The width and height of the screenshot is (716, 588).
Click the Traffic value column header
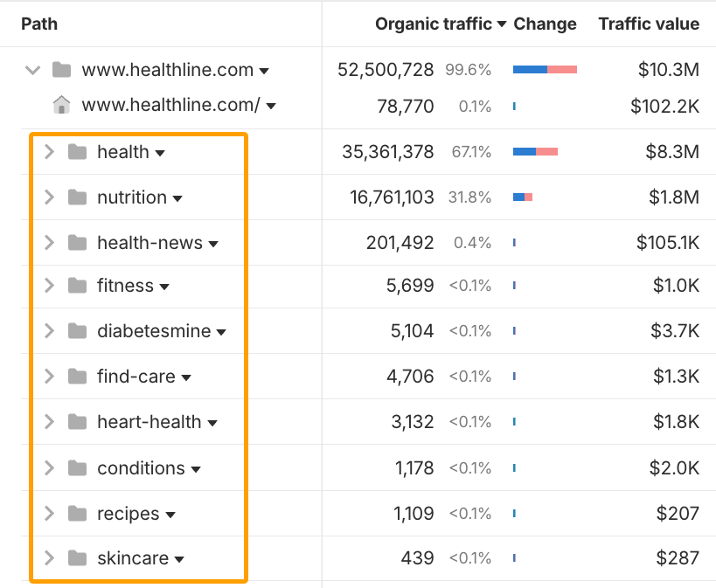[x=649, y=24]
